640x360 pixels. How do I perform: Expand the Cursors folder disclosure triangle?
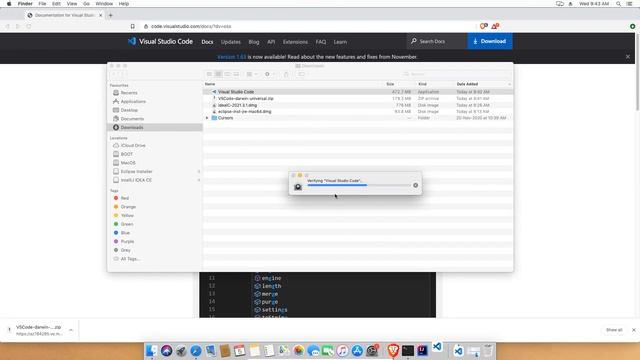[207, 118]
